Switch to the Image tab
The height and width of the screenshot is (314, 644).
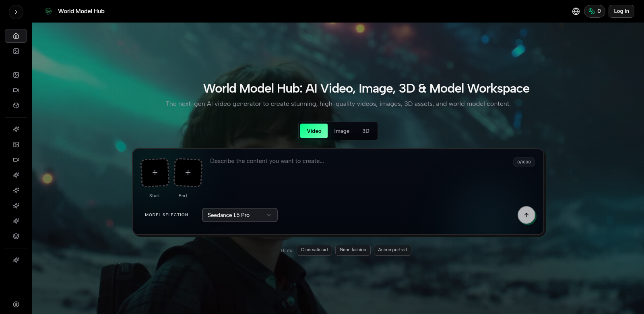point(342,131)
